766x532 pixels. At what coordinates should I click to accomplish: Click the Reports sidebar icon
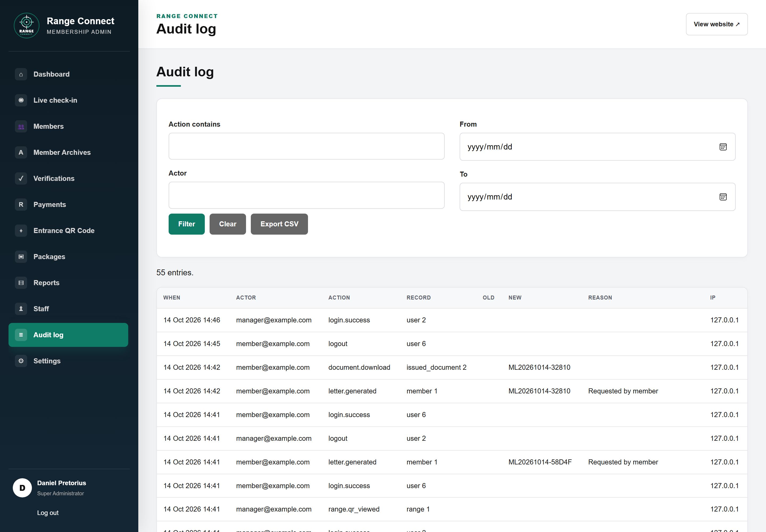point(21,283)
